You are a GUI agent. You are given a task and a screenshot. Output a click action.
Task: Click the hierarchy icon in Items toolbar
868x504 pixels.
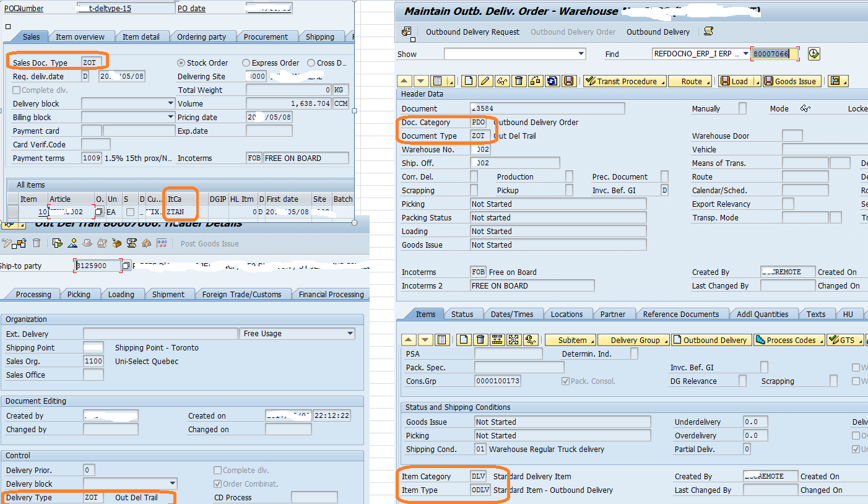[x=530, y=340]
